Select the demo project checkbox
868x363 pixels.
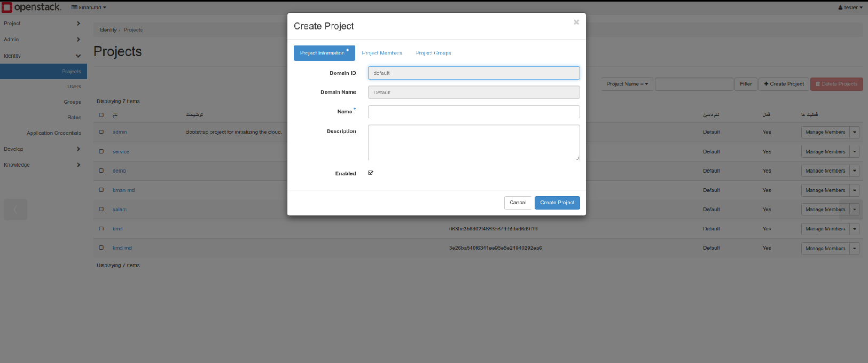point(101,171)
